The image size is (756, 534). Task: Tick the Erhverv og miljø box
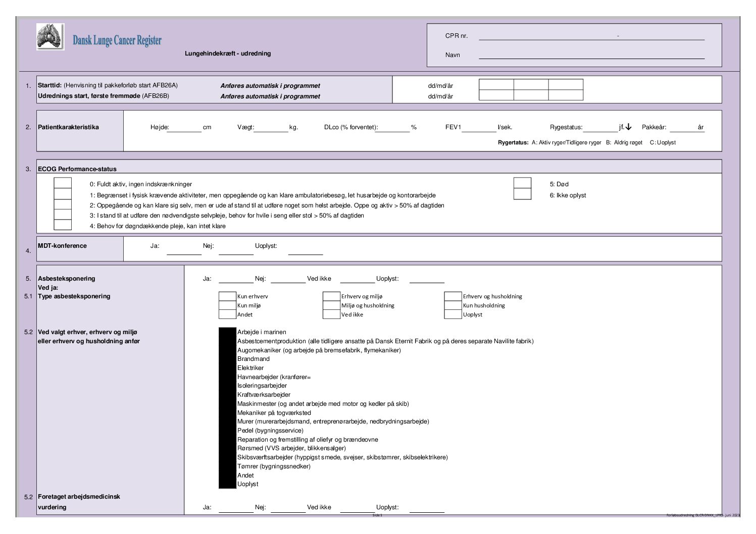point(331,296)
